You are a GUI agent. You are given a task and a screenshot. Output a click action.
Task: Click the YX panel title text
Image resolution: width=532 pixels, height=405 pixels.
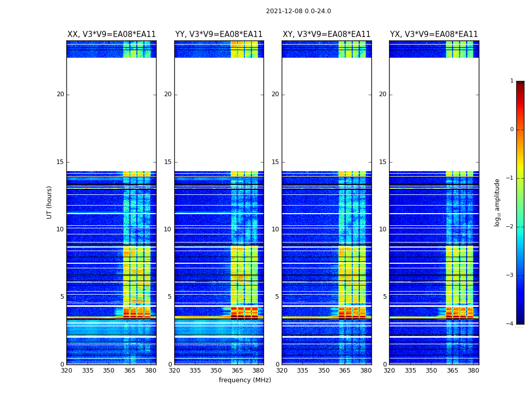[x=434, y=34]
